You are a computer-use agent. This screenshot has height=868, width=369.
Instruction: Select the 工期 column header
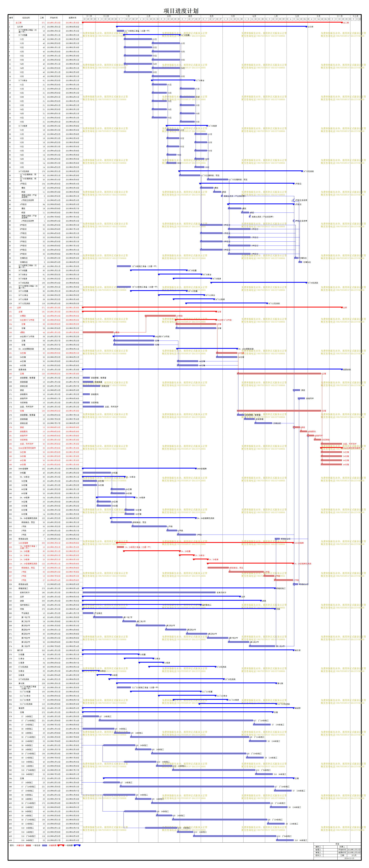point(42,18)
